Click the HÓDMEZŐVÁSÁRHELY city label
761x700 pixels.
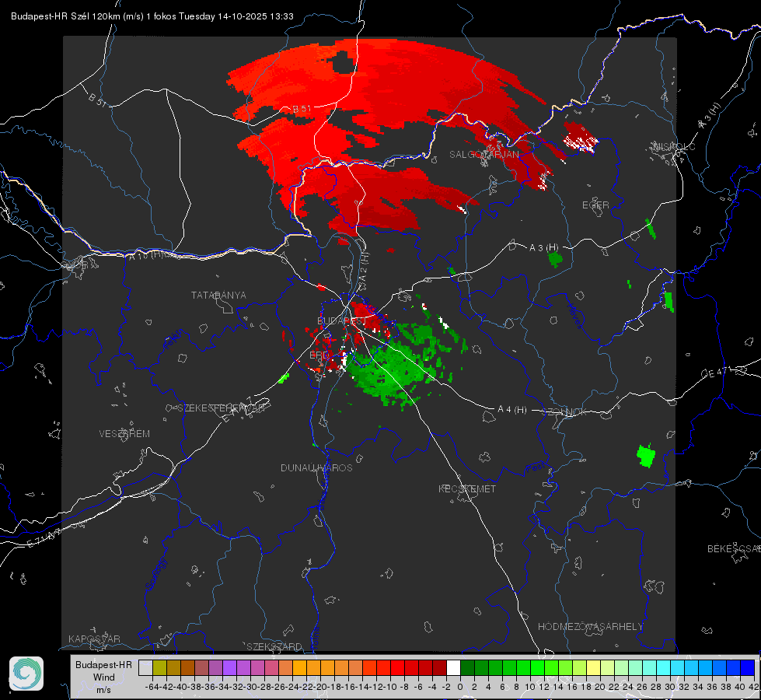coord(591,627)
